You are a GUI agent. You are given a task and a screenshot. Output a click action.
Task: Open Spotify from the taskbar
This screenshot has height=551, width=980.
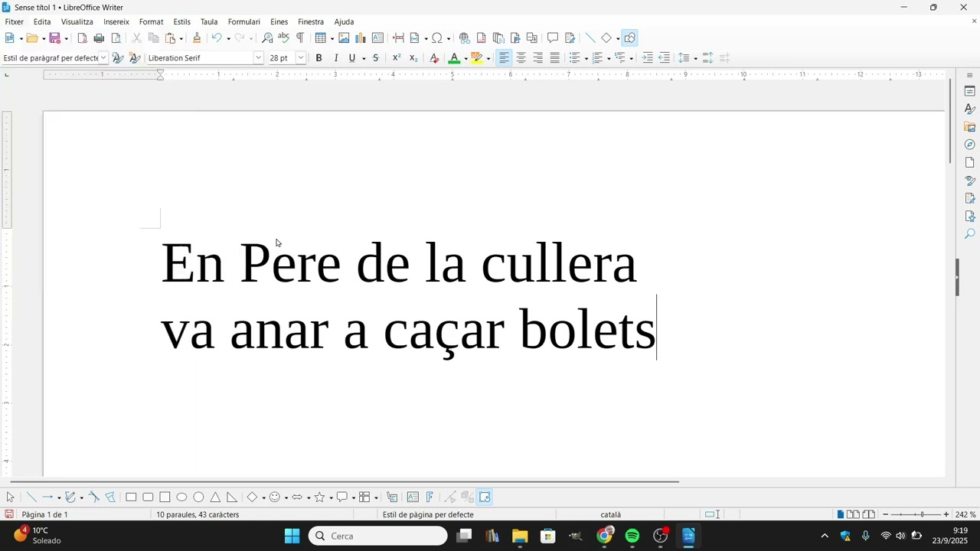click(x=632, y=536)
